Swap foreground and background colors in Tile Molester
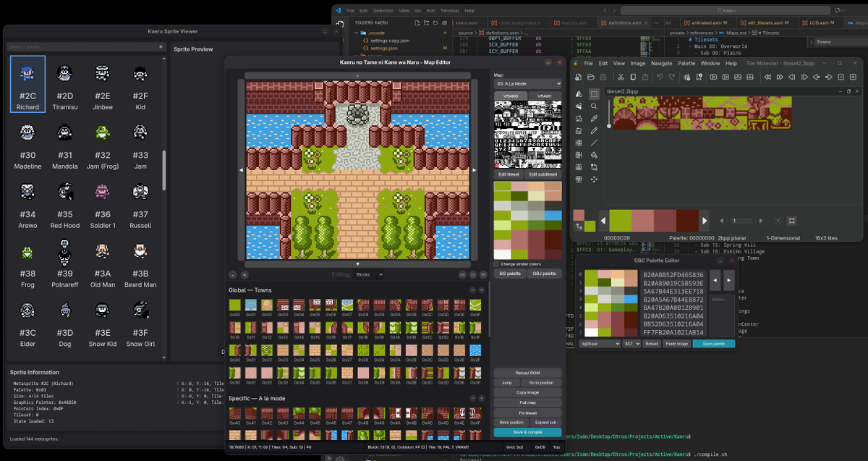Image resolution: width=868 pixels, height=461 pixels. [579, 227]
